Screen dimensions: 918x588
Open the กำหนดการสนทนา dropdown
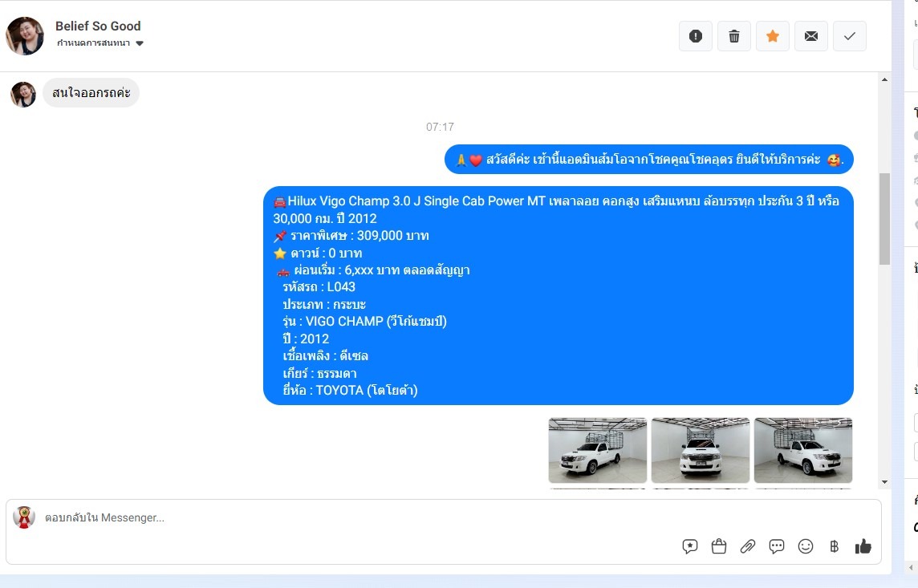[100, 43]
